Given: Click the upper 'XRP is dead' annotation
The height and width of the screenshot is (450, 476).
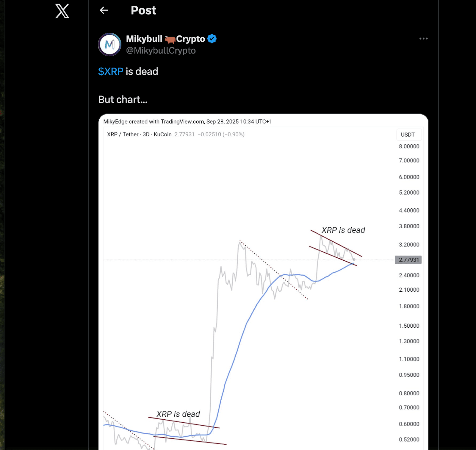Looking at the screenshot, I should coord(343,230).
